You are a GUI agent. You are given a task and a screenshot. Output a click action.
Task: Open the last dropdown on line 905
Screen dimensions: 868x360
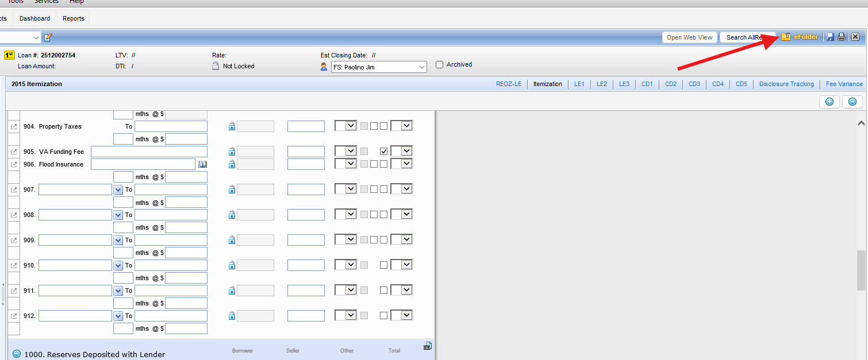[402, 151]
